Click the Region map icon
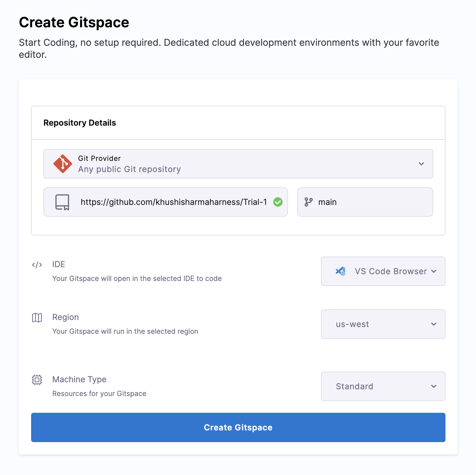The height and width of the screenshot is (475, 476). [x=37, y=318]
